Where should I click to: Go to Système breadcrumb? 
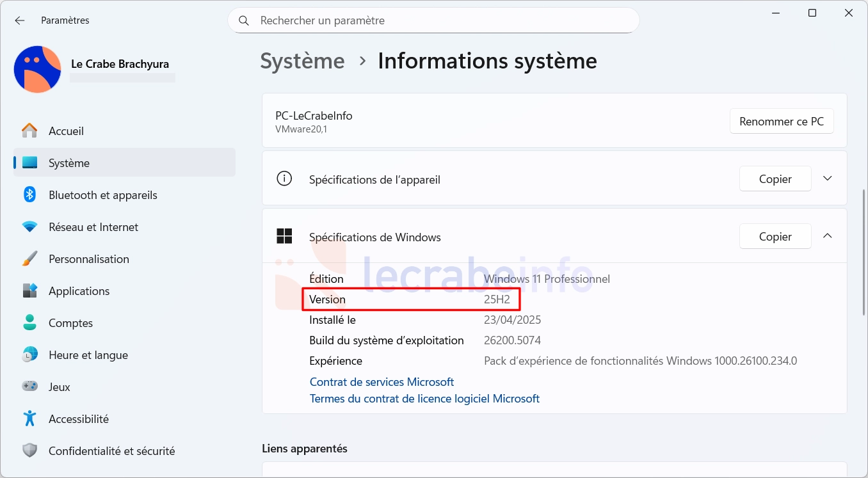tap(302, 61)
